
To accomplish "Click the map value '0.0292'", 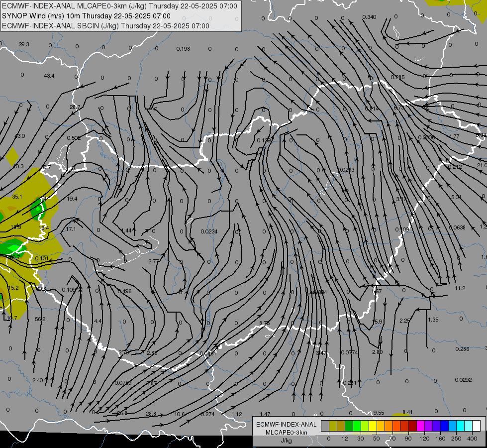I will click(464, 380).
